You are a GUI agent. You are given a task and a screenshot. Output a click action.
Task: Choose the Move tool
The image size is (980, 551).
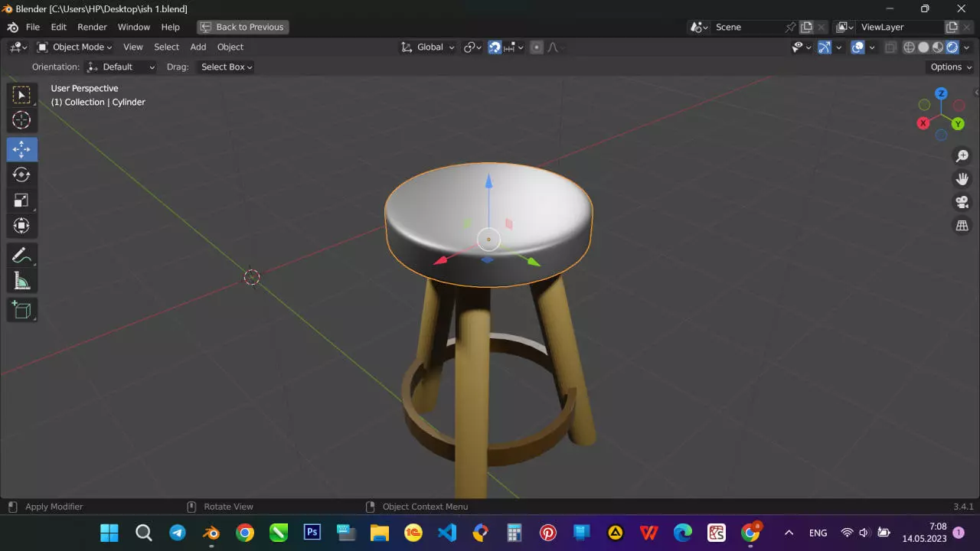(21, 149)
